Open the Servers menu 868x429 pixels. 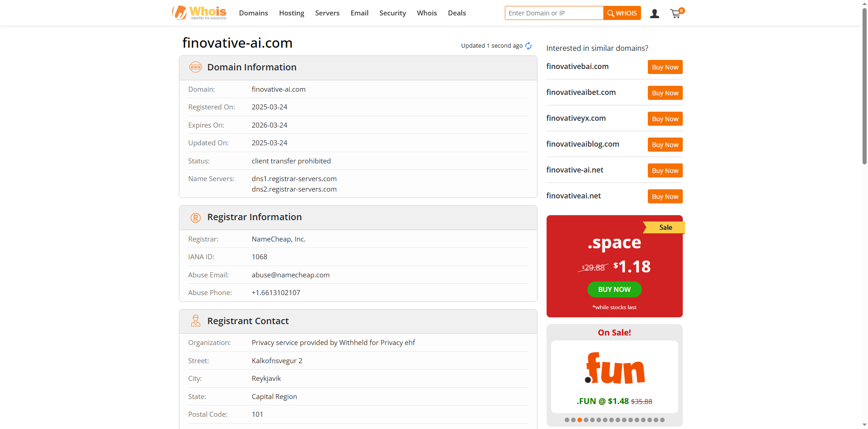[327, 13]
